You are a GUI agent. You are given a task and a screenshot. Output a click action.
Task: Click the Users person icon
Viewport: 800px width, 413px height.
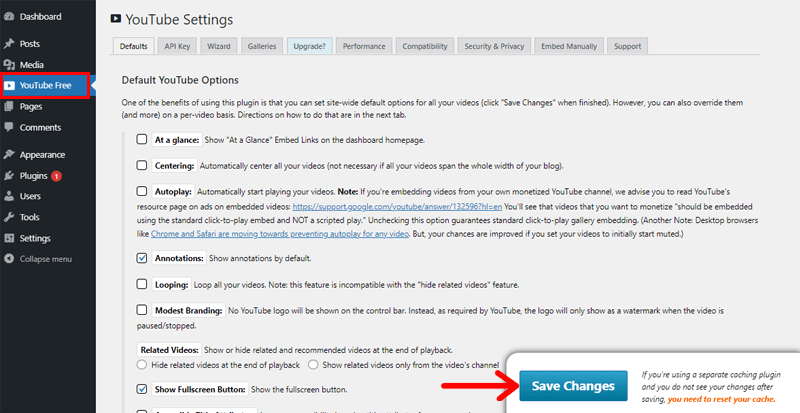(9, 196)
